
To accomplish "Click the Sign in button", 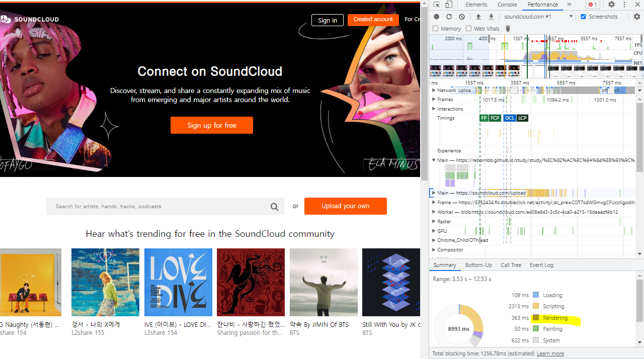I will pos(328,20).
